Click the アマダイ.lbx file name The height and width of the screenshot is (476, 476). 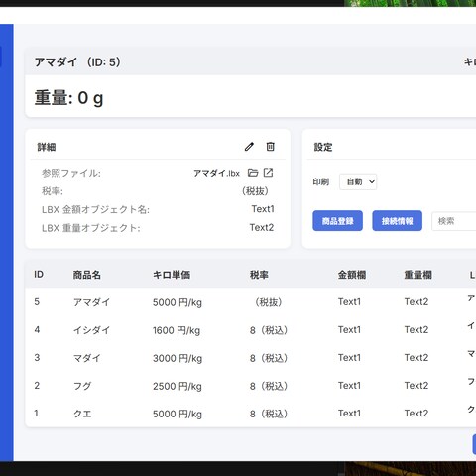tap(216, 173)
